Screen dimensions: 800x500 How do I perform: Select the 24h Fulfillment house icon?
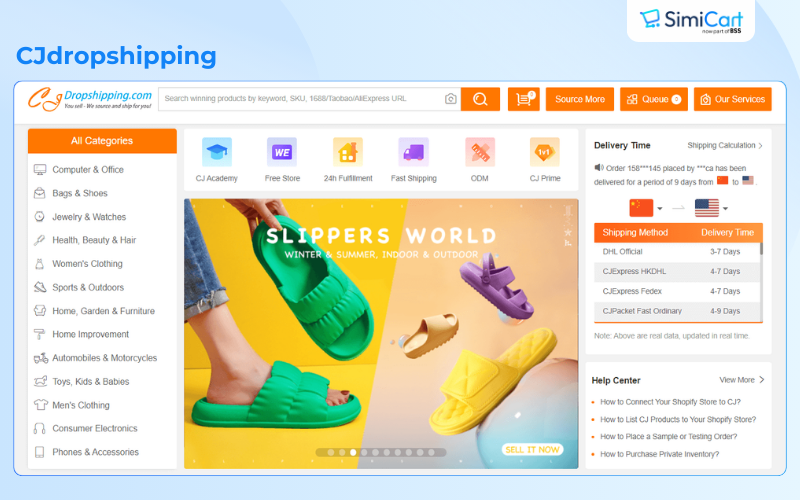click(348, 152)
